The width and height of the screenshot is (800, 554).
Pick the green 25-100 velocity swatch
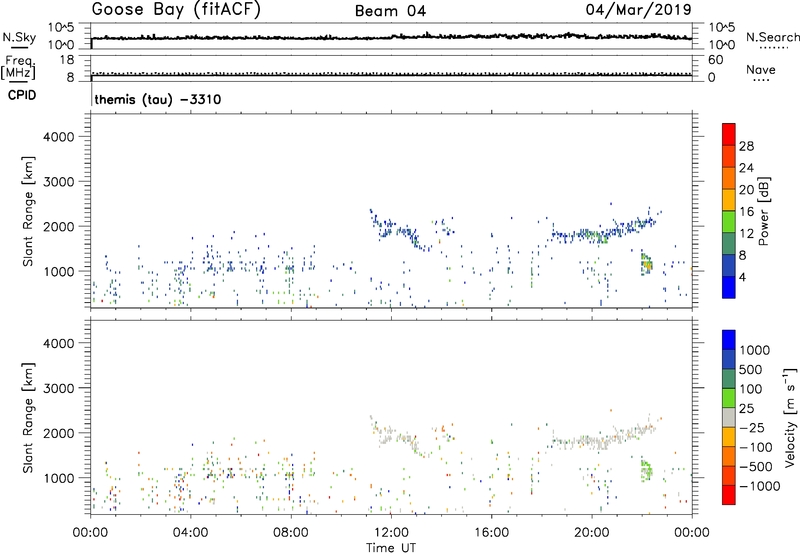(x=729, y=398)
